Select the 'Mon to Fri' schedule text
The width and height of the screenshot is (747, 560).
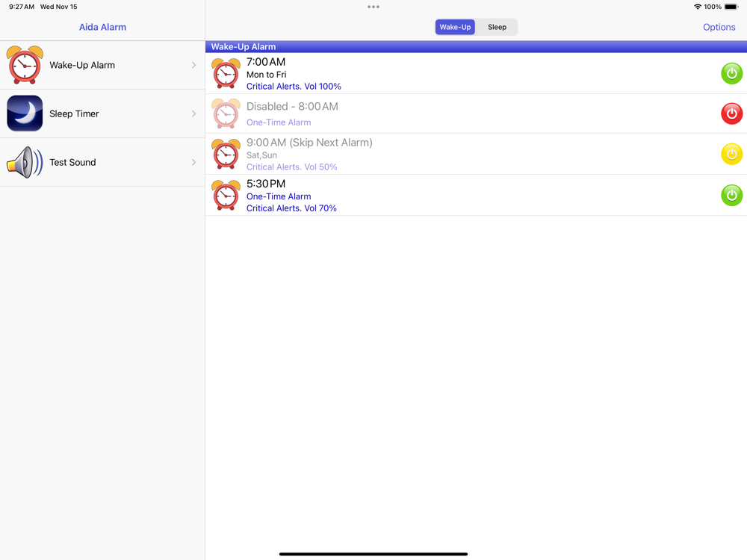267,75
